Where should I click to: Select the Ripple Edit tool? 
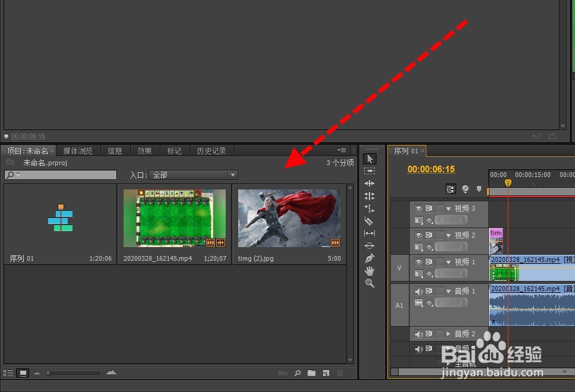click(x=369, y=183)
